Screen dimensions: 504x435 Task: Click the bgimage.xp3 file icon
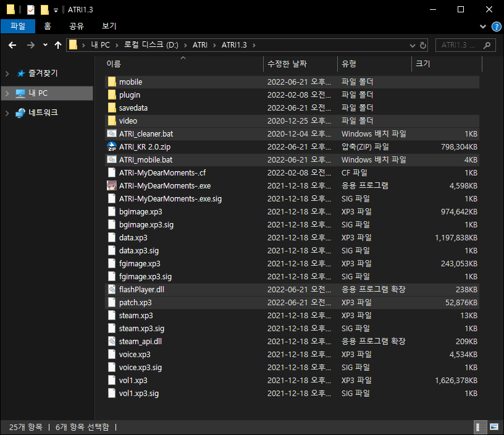coord(112,211)
